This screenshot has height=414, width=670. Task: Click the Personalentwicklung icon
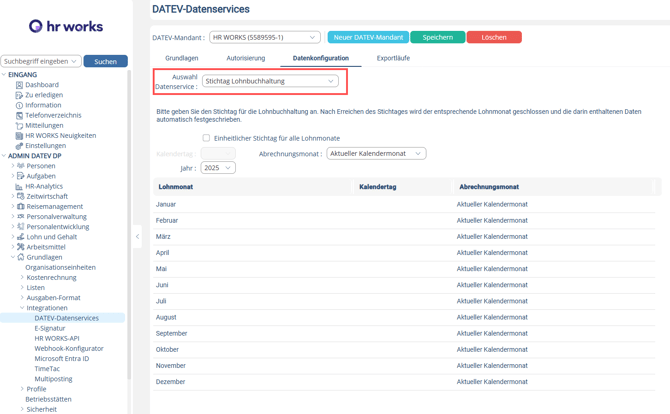tap(21, 227)
